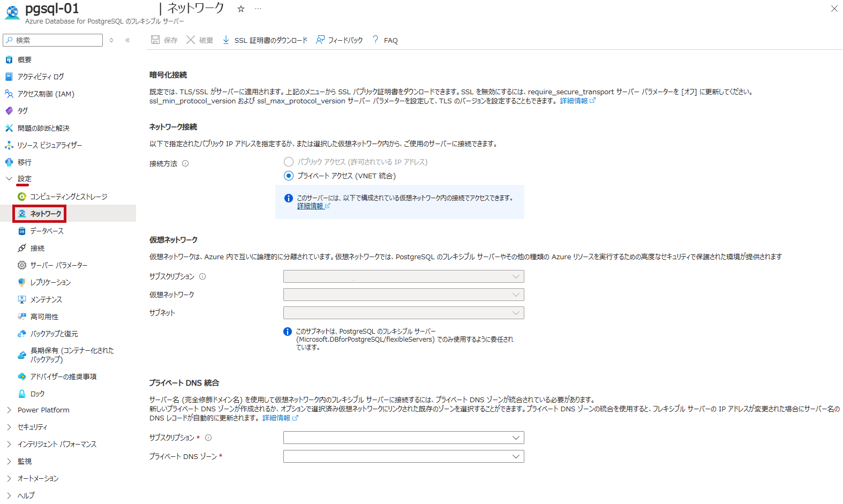Click the 概要 overview icon
843x504 pixels.
9,59
